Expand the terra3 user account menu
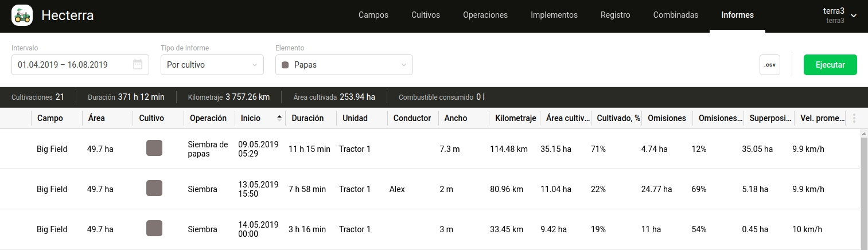 [x=854, y=15]
